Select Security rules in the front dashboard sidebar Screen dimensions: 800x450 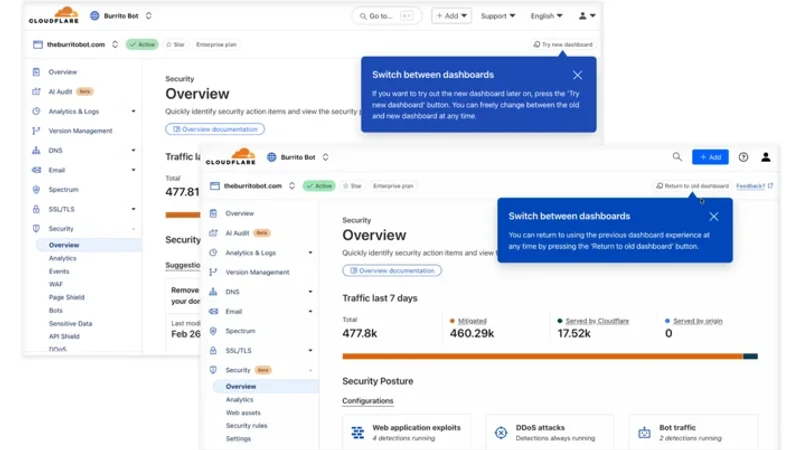pos(246,426)
